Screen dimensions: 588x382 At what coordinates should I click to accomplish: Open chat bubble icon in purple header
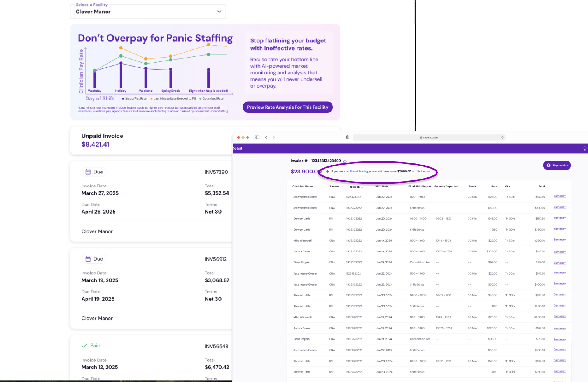[x=584, y=149]
